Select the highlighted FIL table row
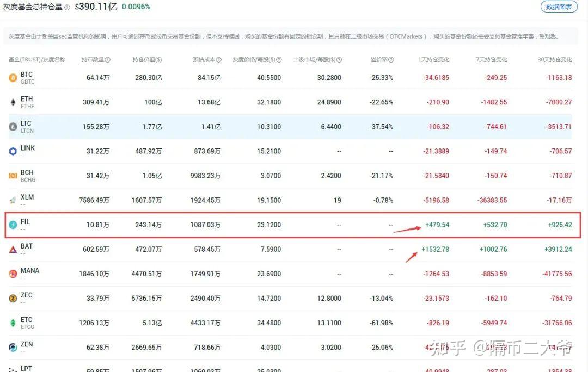Screen dimensions: 588x372 294,225
